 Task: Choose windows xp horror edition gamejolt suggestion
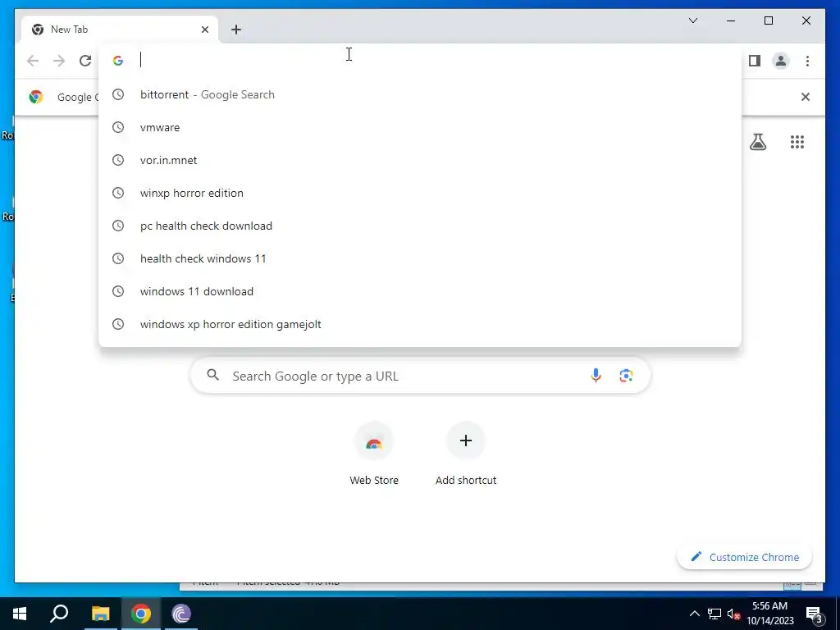coord(420,324)
